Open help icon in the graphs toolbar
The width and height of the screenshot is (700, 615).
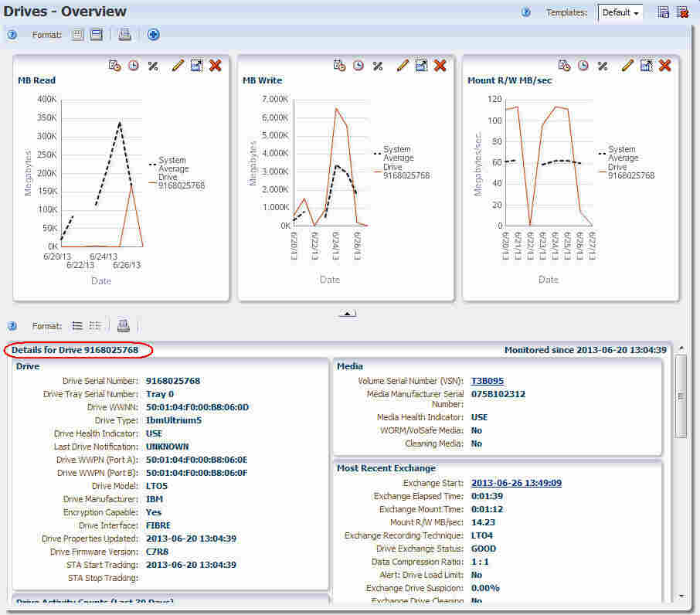[x=12, y=34]
